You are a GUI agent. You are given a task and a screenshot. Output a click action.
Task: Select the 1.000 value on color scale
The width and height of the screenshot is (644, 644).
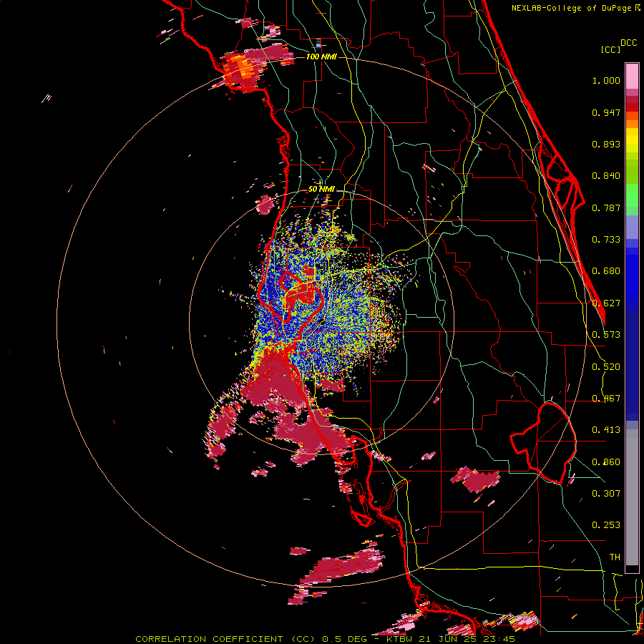[606, 80]
